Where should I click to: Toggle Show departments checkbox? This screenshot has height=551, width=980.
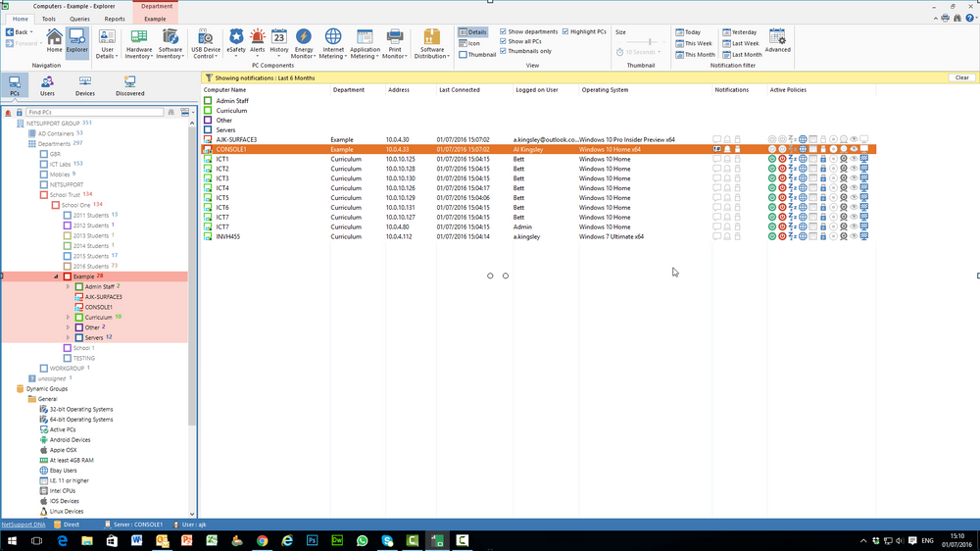(x=503, y=31)
